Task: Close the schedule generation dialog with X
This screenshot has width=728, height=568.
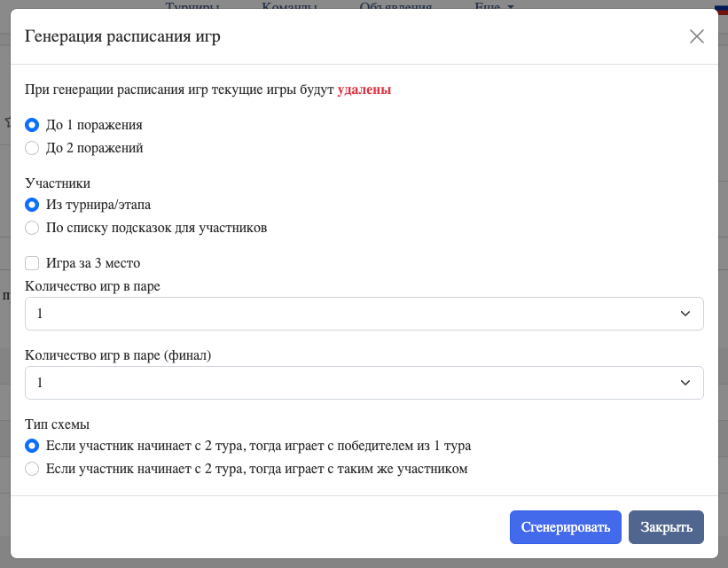Action: (696, 36)
